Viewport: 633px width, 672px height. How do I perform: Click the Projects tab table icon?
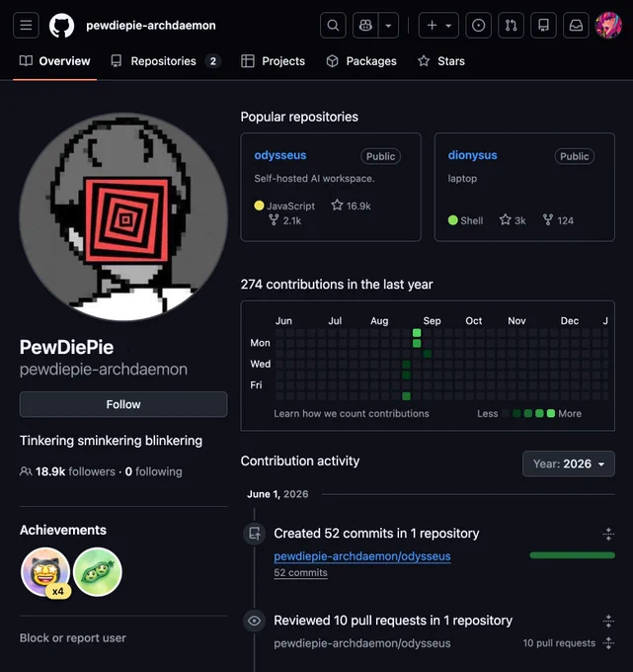click(x=248, y=61)
